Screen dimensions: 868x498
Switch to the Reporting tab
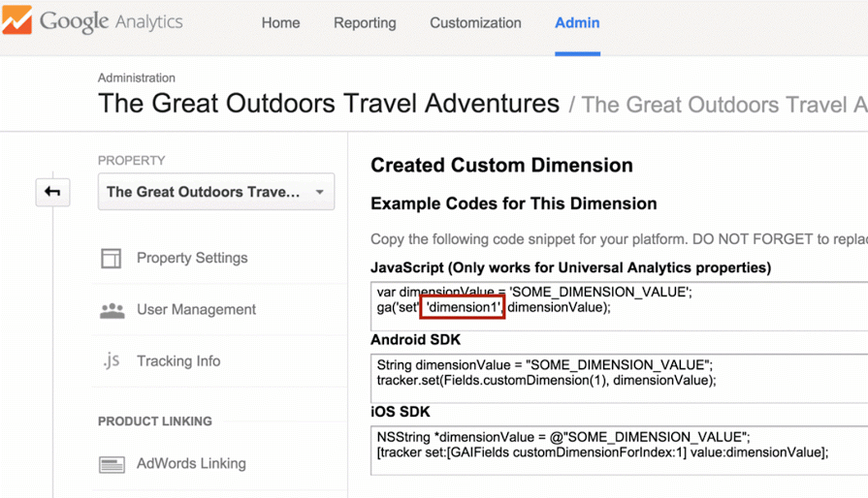pos(365,22)
